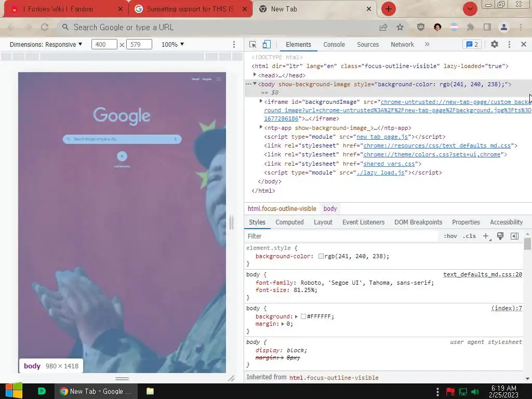The height and width of the screenshot is (399, 532).
Task: Add a new style rule plus icon
Action: click(486, 236)
